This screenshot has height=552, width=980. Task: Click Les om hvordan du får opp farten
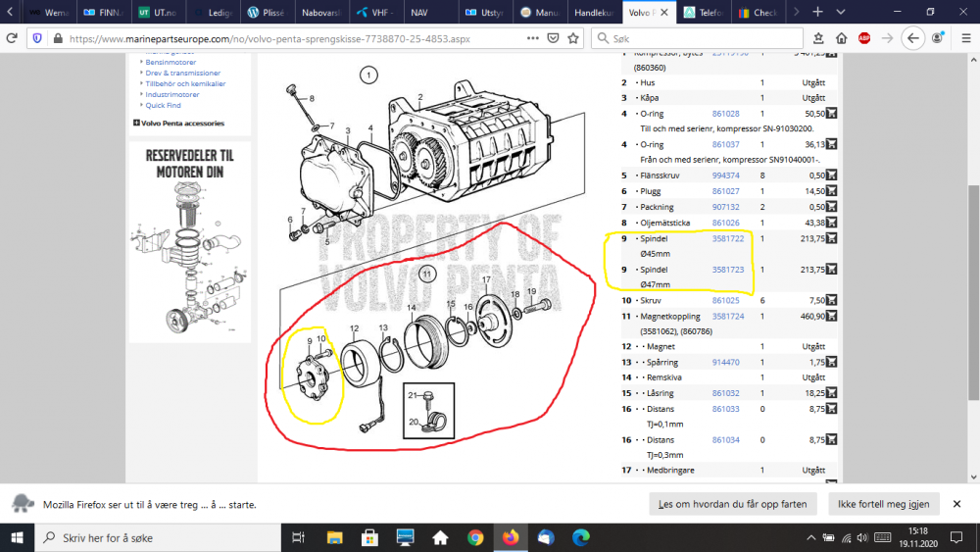point(732,504)
